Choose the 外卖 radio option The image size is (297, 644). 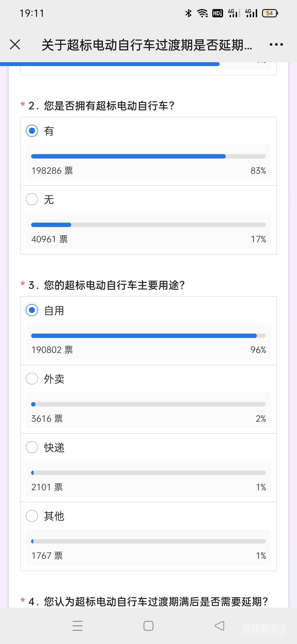[32, 379]
